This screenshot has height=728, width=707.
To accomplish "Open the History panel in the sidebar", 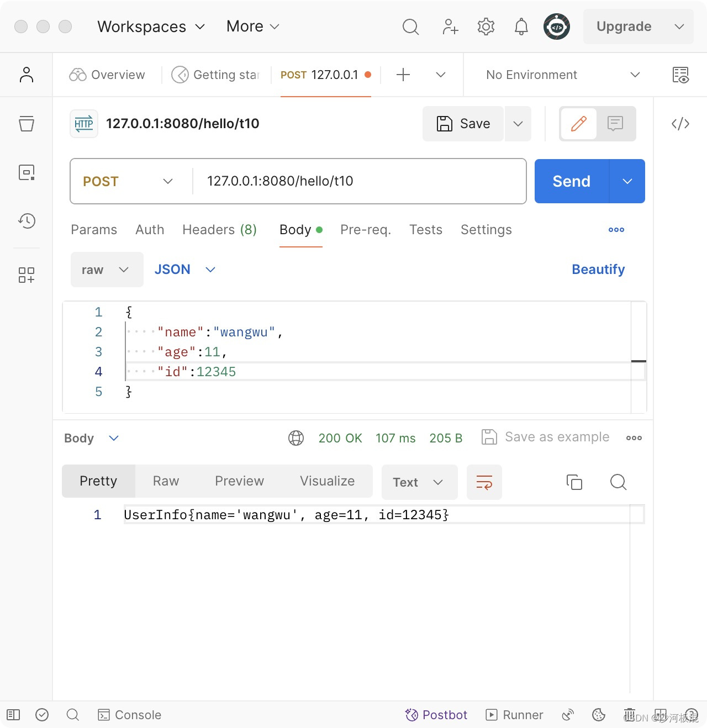I will pos(27,221).
